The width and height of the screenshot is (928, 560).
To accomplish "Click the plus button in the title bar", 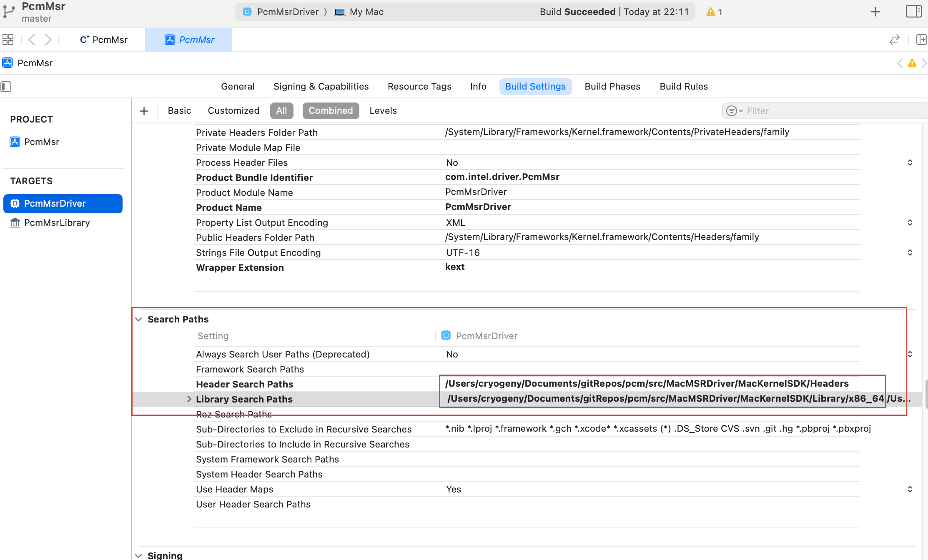I will pos(875,12).
